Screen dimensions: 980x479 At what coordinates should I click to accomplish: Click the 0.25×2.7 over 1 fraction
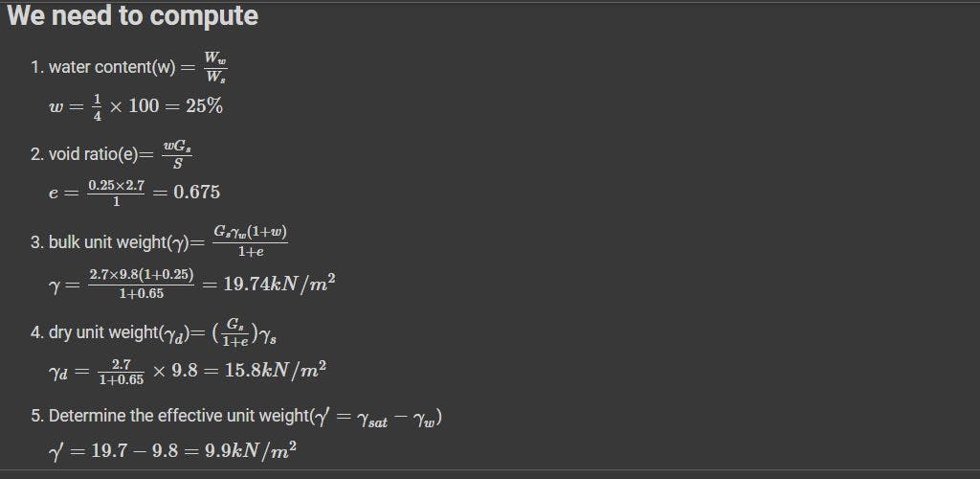click(116, 193)
